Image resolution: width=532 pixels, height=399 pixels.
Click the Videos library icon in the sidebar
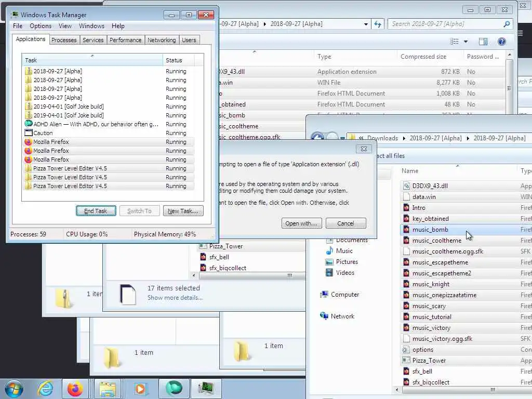[x=329, y=272]
